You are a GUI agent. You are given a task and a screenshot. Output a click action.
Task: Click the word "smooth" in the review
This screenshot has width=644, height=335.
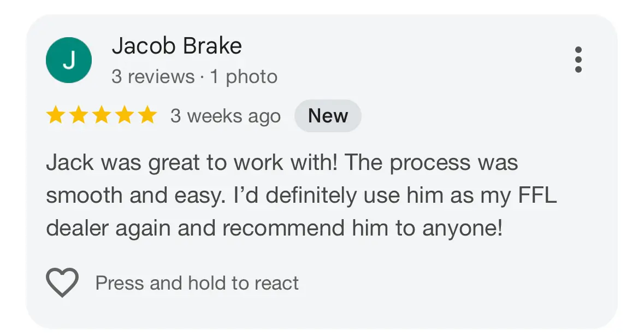click(x=84, y=196)
